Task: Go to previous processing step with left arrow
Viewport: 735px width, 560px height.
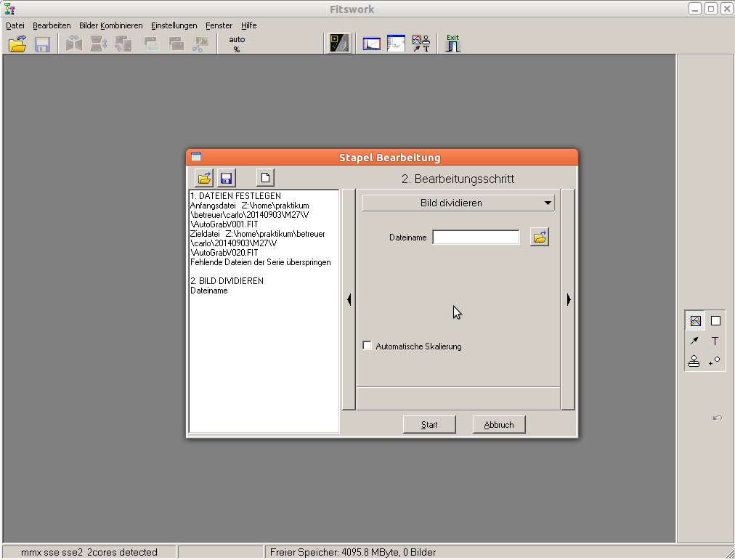Action: click(349, 299)
